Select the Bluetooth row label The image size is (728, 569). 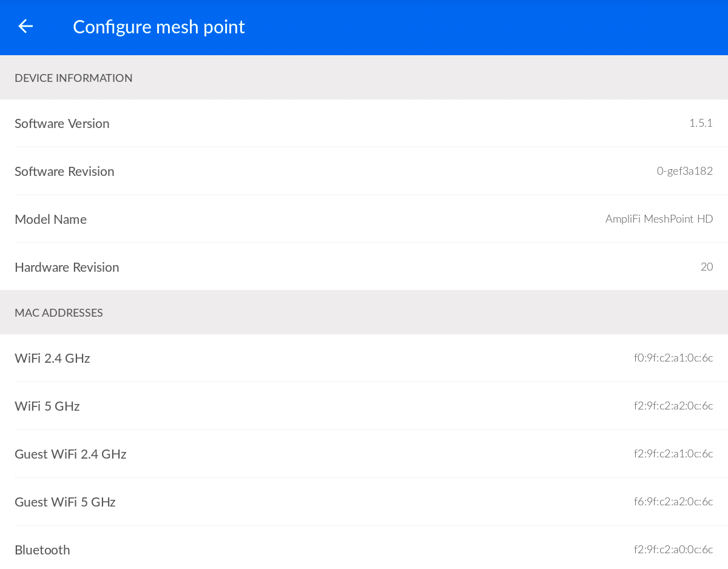(x=42, y=550)
